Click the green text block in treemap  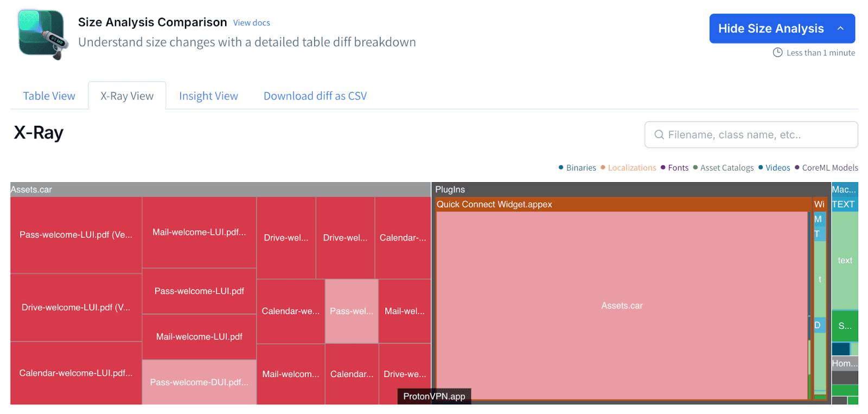coord(845,260)
